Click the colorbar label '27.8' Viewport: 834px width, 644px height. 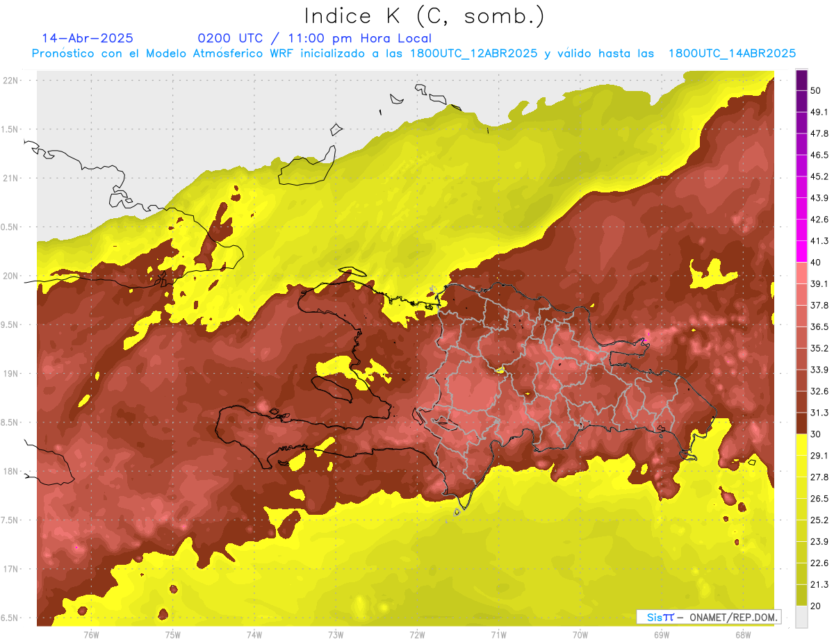pos(819,477)
